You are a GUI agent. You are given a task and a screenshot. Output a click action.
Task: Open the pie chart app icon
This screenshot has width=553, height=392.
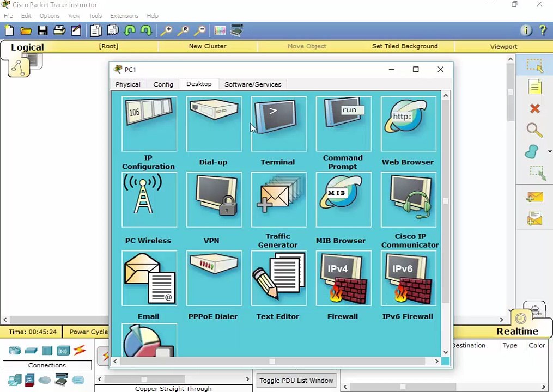coord(149,340)
